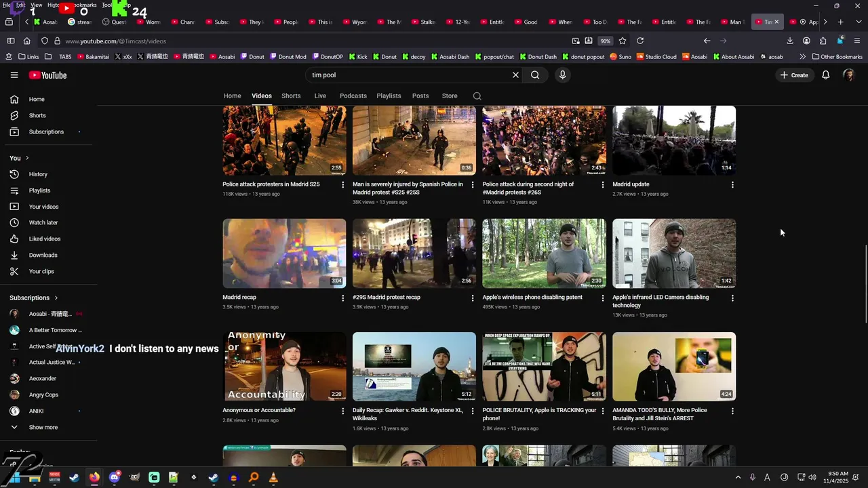
Task: Reload the page in browser toolbar
Action: pyautogui.click(x=639, y=41)
